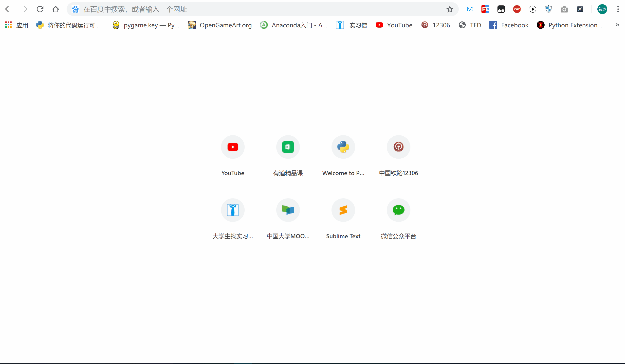Expand the hidden bookmarks overflow chevron

618,25
